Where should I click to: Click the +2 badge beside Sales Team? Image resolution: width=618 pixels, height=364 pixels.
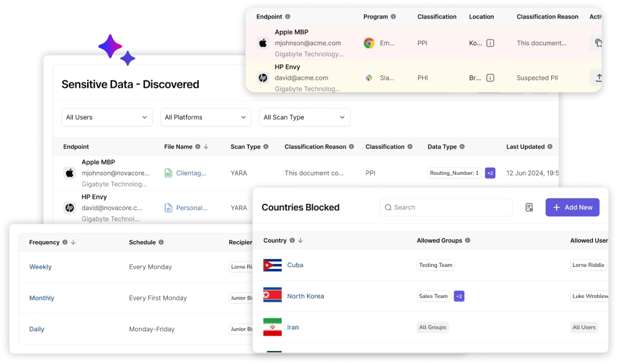coord(459,296)
